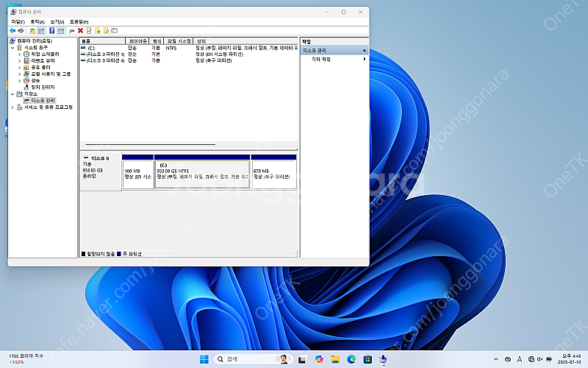Open Help with the question mark icon
The height and width of the screenshot is (368, 588).
point(51,31)
